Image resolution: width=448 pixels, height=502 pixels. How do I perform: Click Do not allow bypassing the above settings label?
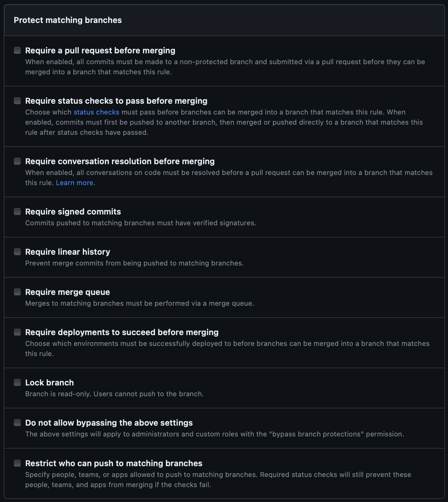[109, 423]
